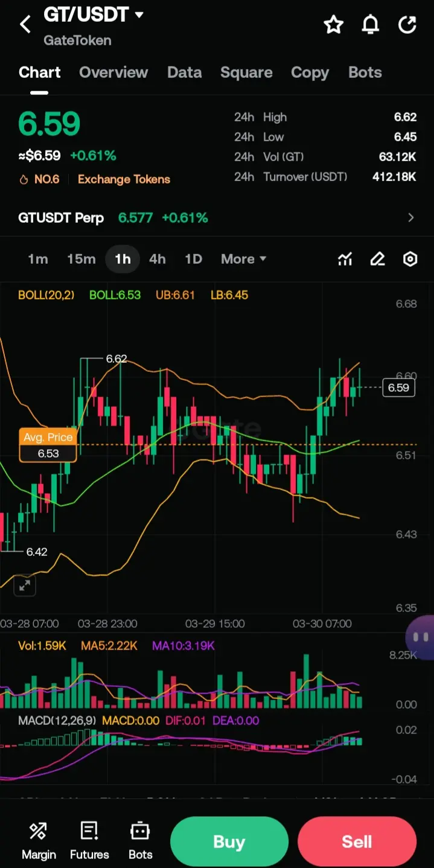
Task: Add GT/USDT to favorites with star
Action: coord(333,25)
